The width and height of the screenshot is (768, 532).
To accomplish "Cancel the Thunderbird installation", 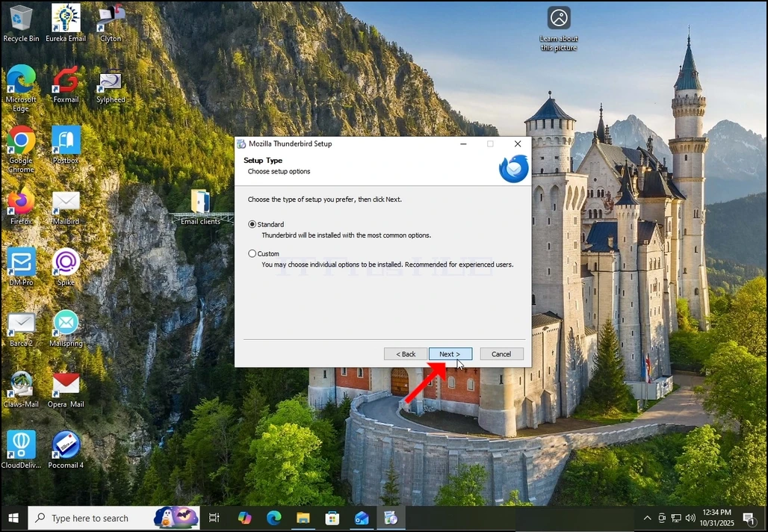I will 501,354.
